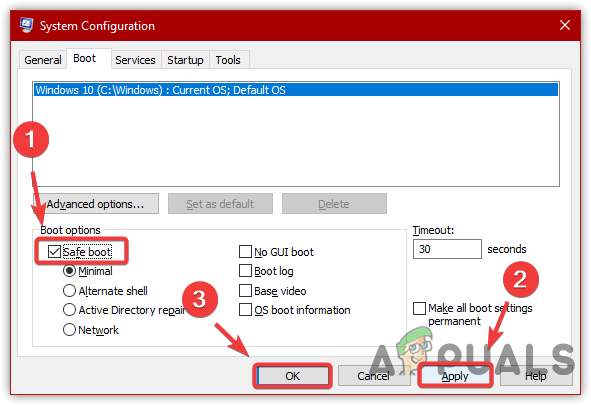Close the System Configuration window
Viewport: 591px width, 405px height.
564,25
